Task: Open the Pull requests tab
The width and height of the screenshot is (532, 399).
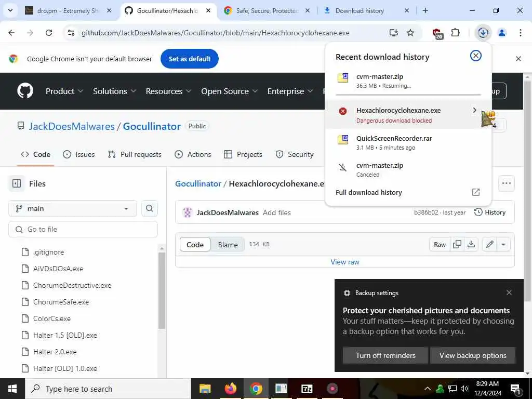Action: coord(135,154)
